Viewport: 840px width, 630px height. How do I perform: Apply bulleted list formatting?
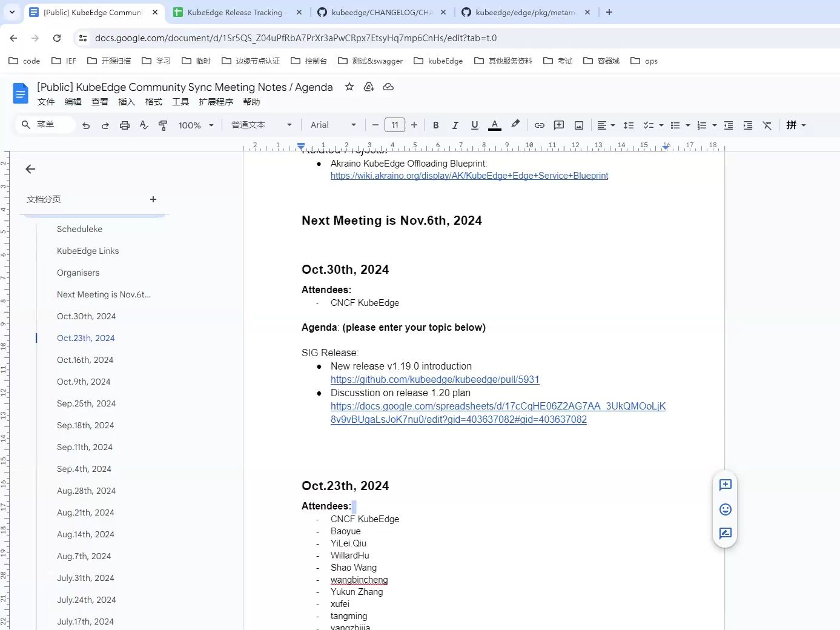click(x=675, y=125)
